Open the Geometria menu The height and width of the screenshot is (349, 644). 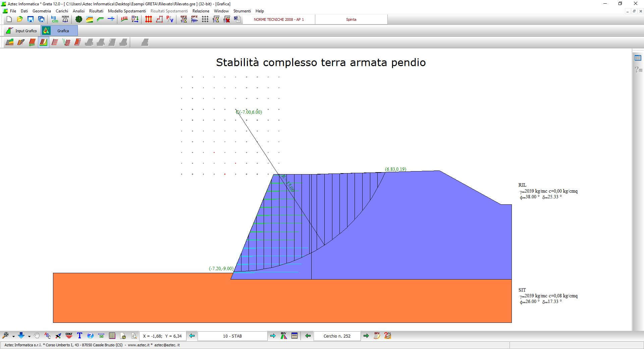click(42, 11)
